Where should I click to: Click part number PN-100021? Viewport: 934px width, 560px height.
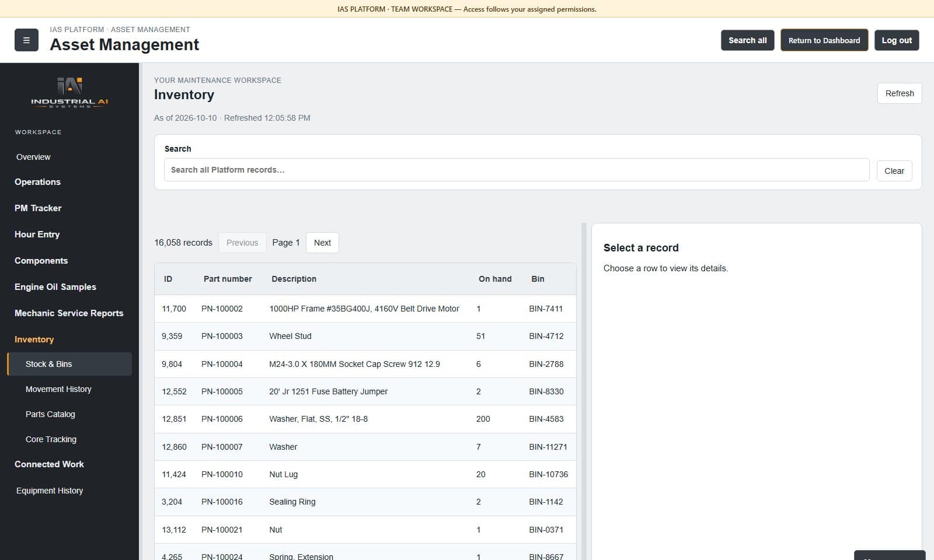222,530
